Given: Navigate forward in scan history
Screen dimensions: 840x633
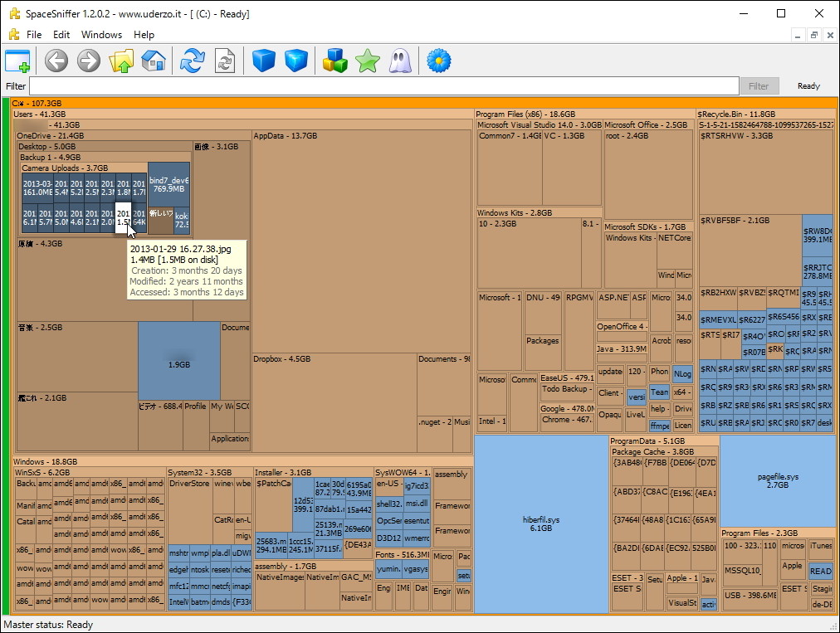Looking at the screenshot, I should coord(88,61).
